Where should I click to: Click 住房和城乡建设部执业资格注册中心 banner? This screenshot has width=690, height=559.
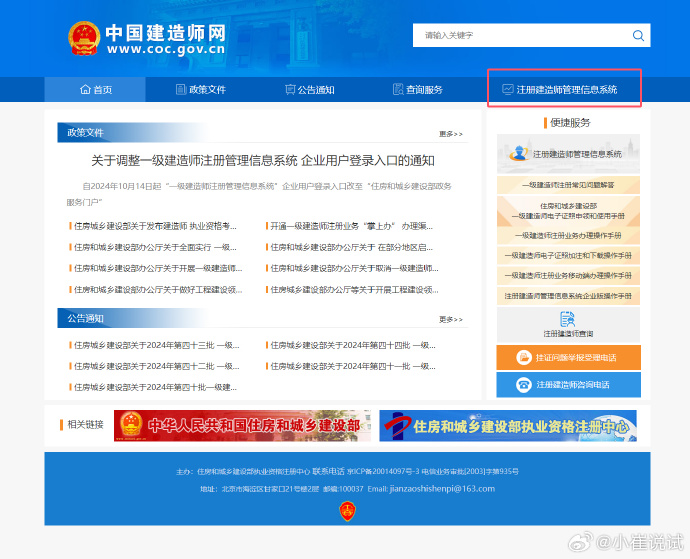pos(507,425)
